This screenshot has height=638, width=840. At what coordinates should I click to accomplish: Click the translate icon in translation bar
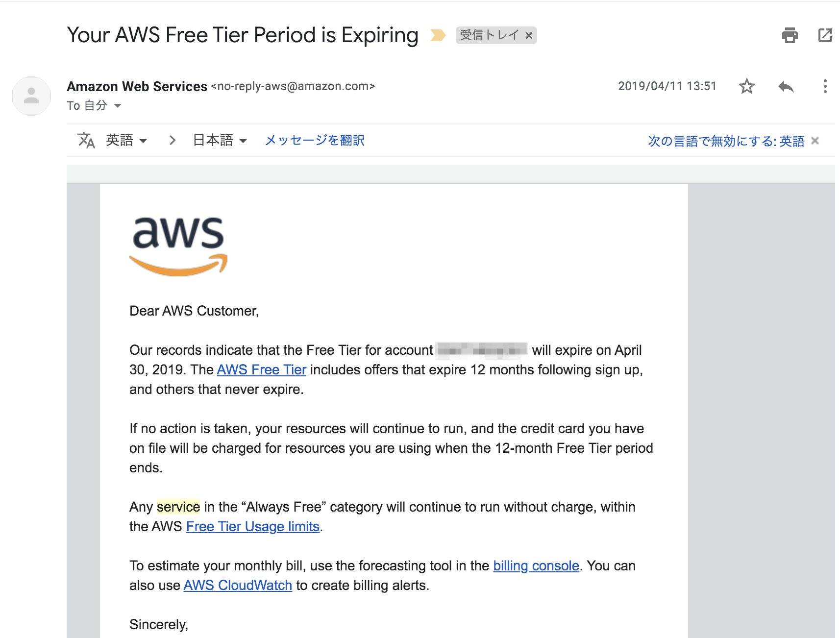[x=86, y=140]
